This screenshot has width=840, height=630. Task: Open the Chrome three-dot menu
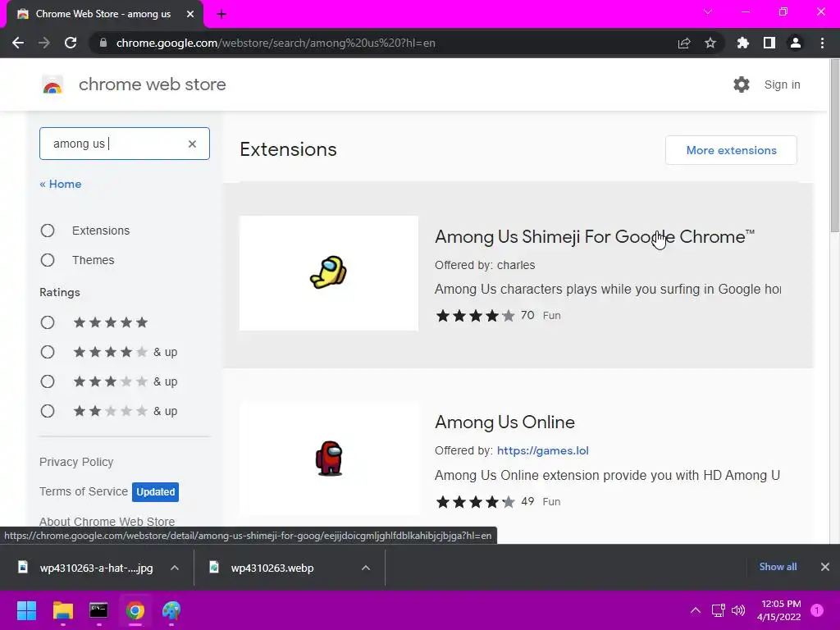coord(822,43)
